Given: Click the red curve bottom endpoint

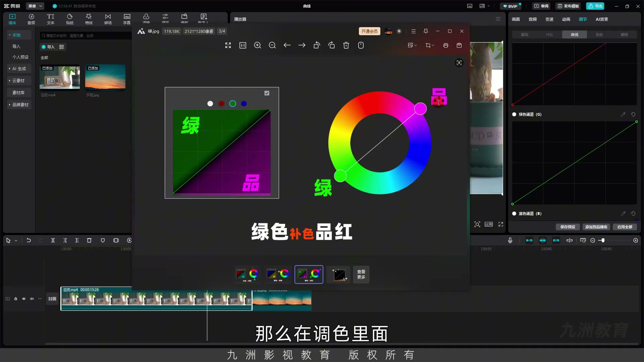Looking at the screenshot, I should (513, 105).
